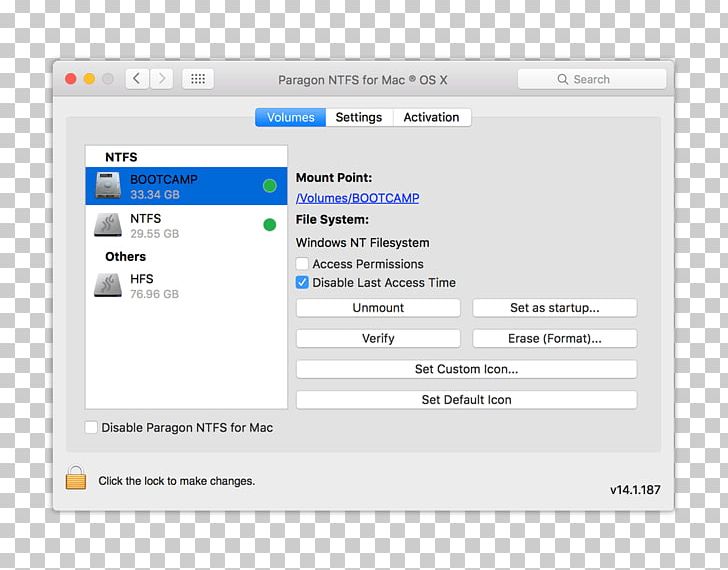Screen dimensions: 728x570
Task: Click Set Default Icon button
Action: (466, 400)
